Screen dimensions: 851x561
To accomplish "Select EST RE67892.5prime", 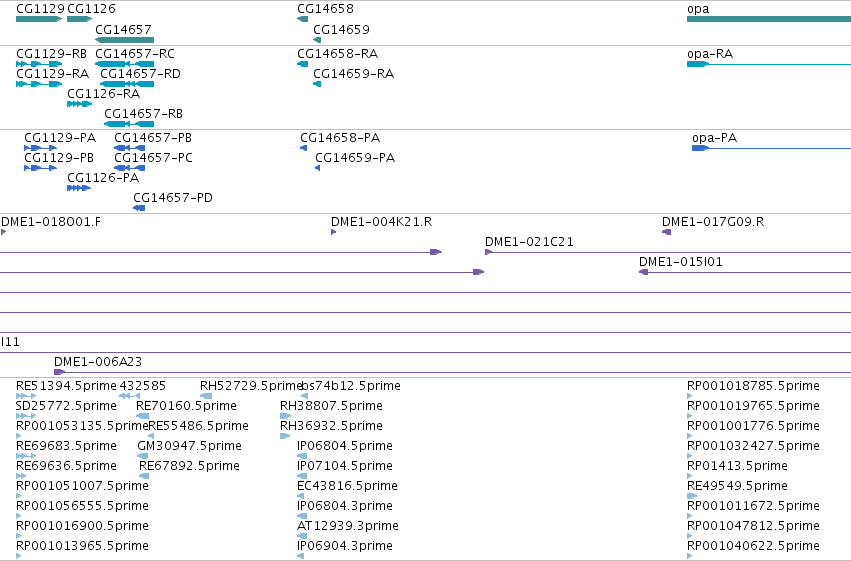I will pyautogui.click(x=144, y=476).
